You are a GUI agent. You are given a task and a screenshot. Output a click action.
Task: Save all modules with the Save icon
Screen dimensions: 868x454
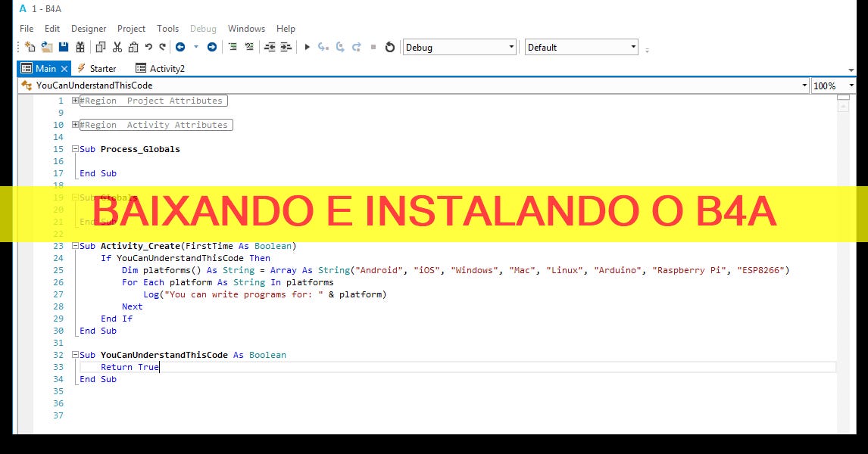pyautogui.click(x=64, y=47)
